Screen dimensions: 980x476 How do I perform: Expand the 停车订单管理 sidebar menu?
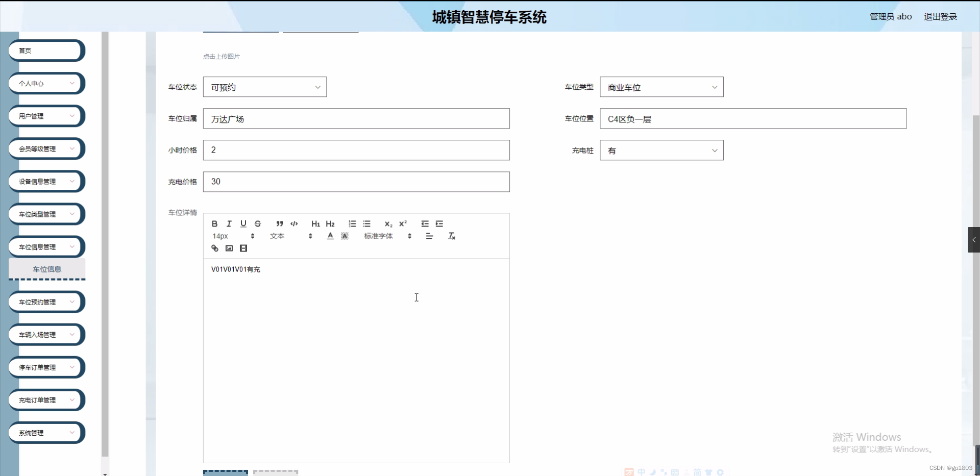(x=46, y=367)
